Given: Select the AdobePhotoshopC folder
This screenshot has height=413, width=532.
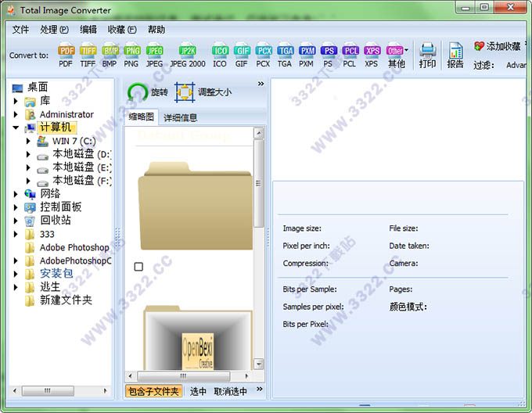Looking at the screenshot, I should (x=68, y=260).
